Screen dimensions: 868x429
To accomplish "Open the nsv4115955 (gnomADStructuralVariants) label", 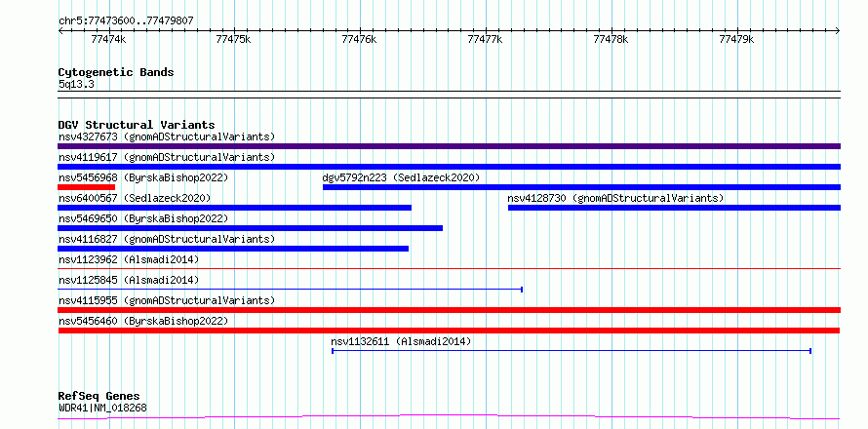I will [x=167, y=300].
